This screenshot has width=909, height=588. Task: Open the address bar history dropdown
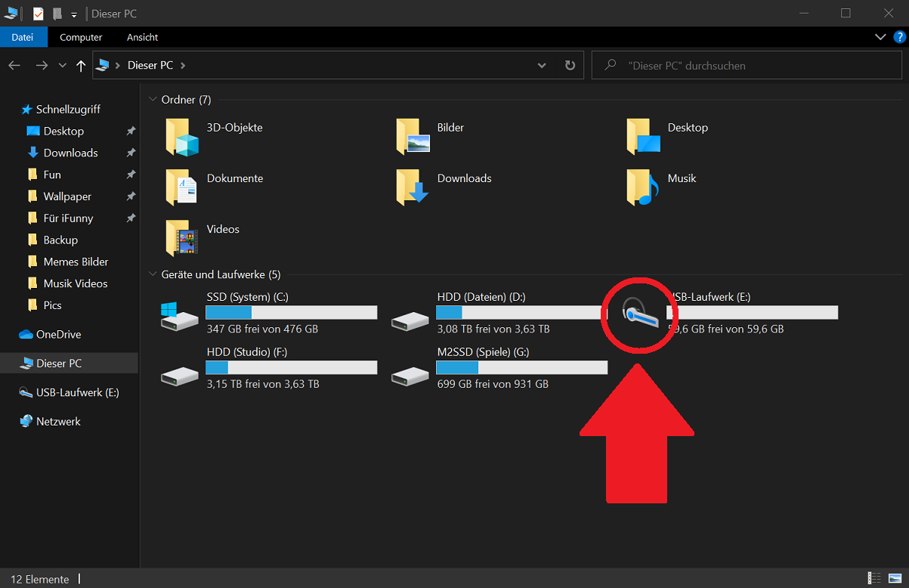tap(542, 65)
